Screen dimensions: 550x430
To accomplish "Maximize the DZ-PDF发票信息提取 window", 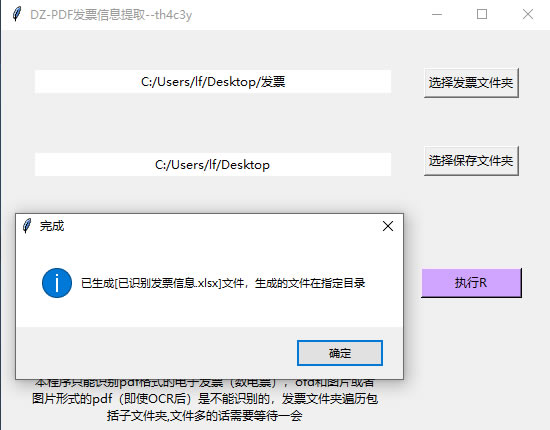I will click(482, 14).
